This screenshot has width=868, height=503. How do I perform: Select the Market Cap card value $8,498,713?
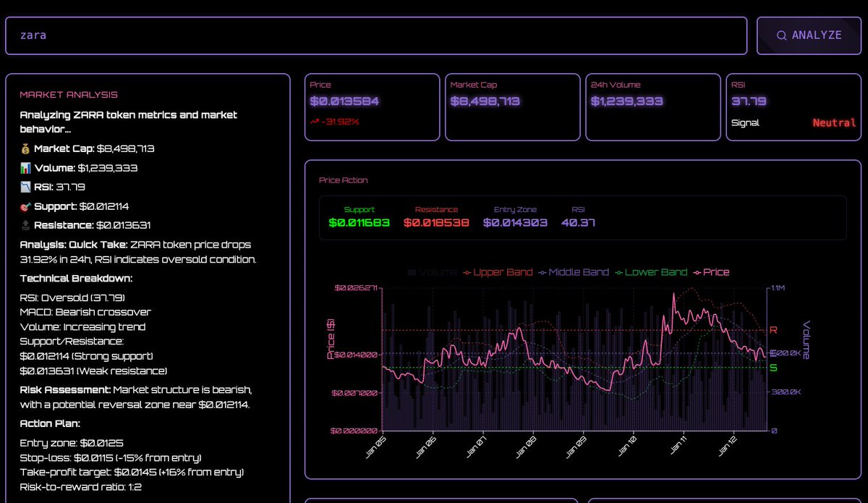pyautogui.click(x=485, y=101)
